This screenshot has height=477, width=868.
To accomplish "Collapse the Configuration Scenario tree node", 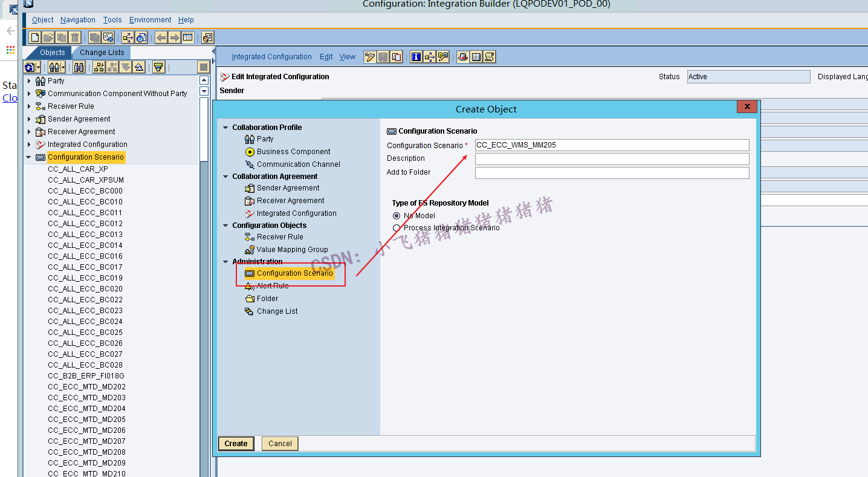I will [28, 157].
